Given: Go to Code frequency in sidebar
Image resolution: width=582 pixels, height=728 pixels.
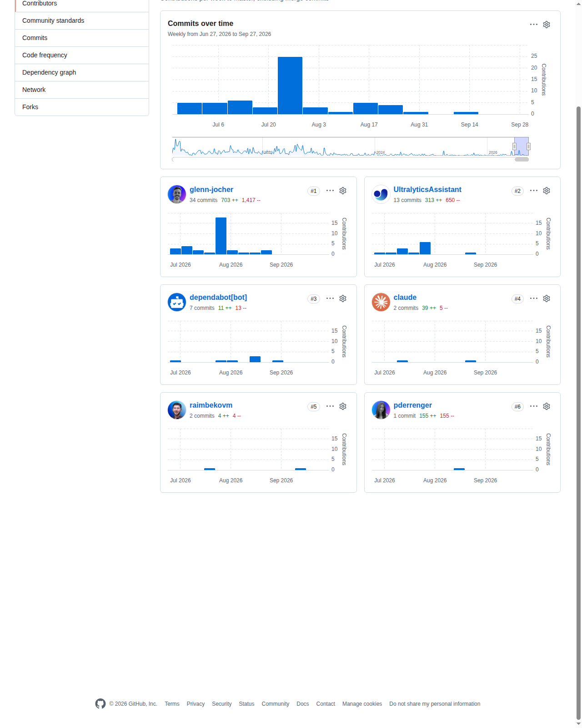Looking at the screenshot, I should click(x=82, y=56).
